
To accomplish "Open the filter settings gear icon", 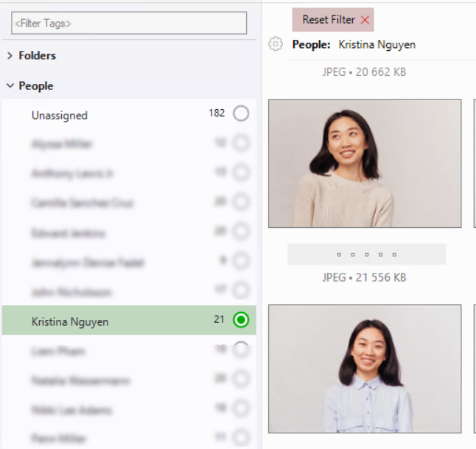I will (276, 44).
